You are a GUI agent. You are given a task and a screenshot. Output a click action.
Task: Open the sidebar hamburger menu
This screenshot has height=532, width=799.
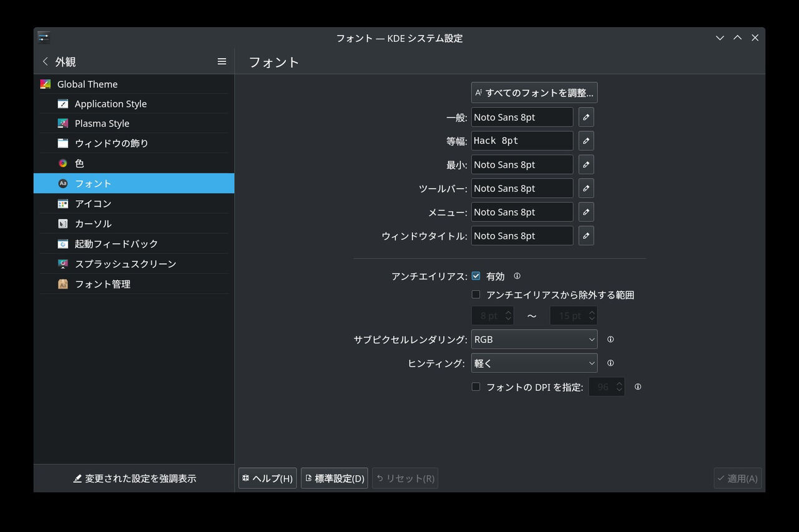coord(222,61)
